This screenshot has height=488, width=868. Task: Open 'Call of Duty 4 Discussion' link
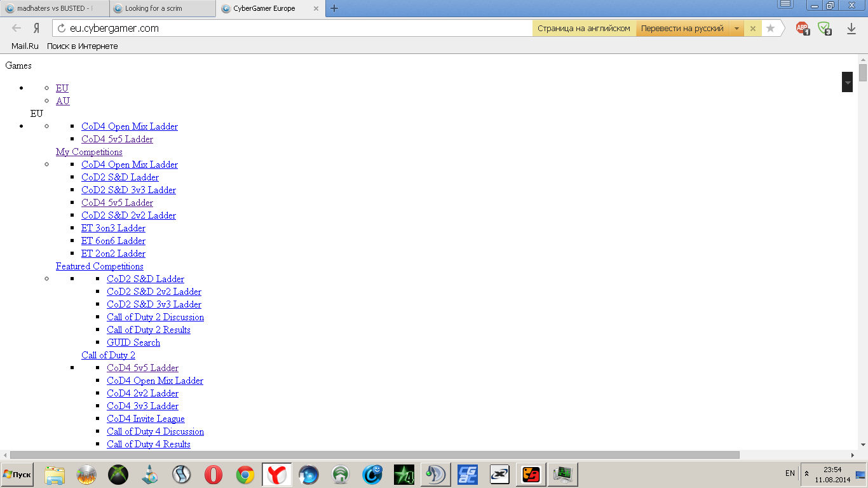coord(156,431)
